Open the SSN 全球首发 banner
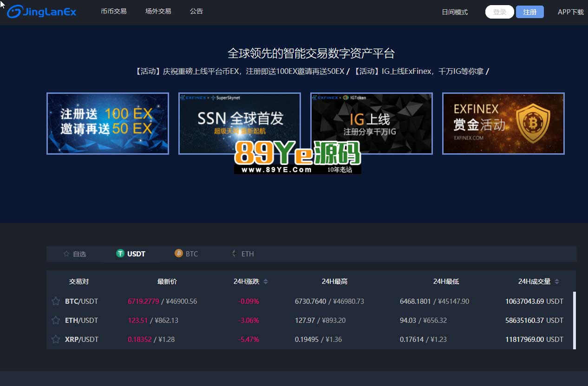 240,124
